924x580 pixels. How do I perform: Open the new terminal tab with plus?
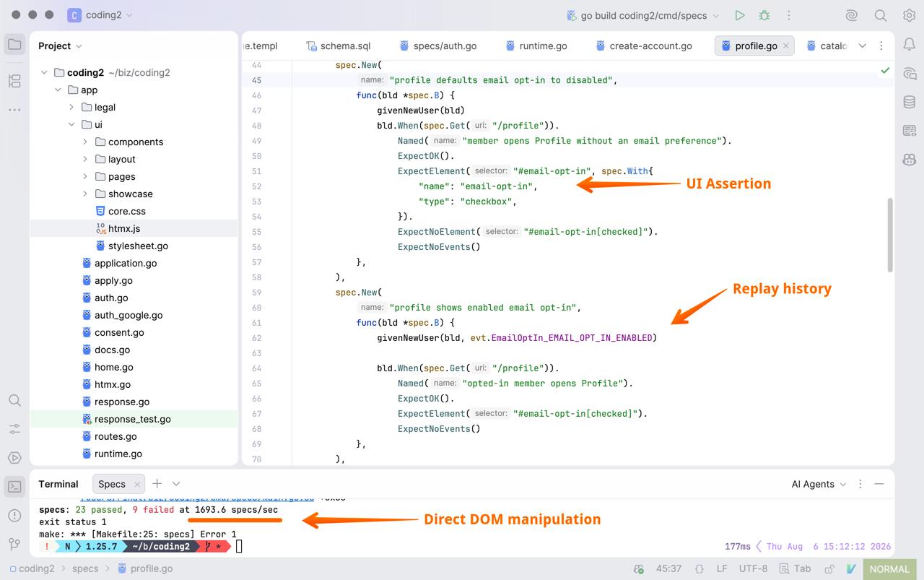pos(157,484)
